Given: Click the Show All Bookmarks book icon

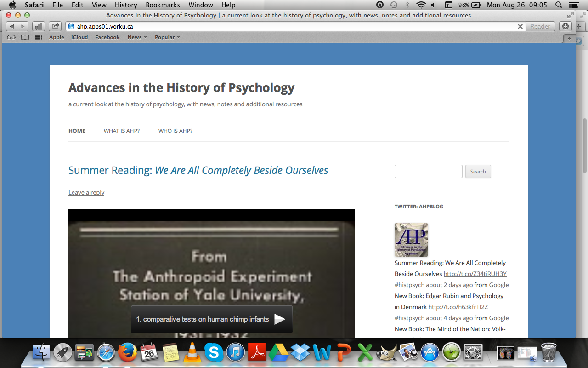Looking at the screenshot, I should coord(25,37).
